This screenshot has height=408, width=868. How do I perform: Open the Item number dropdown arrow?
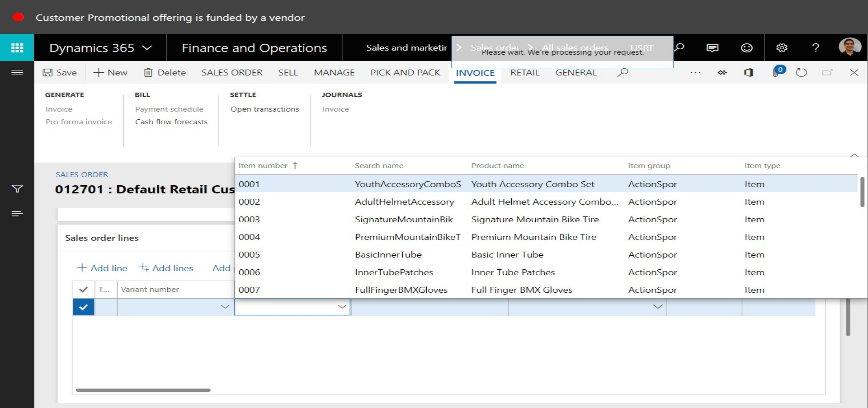tap(342, 307)
